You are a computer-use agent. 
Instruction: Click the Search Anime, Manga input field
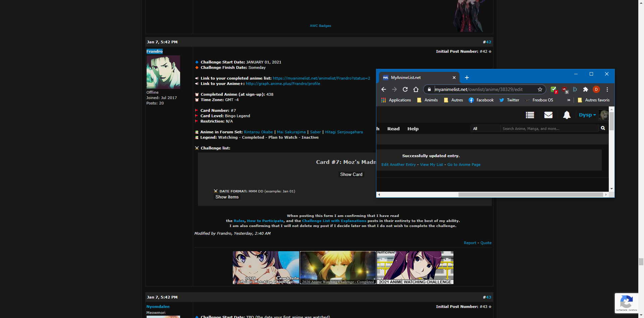[x=548, y=129]
